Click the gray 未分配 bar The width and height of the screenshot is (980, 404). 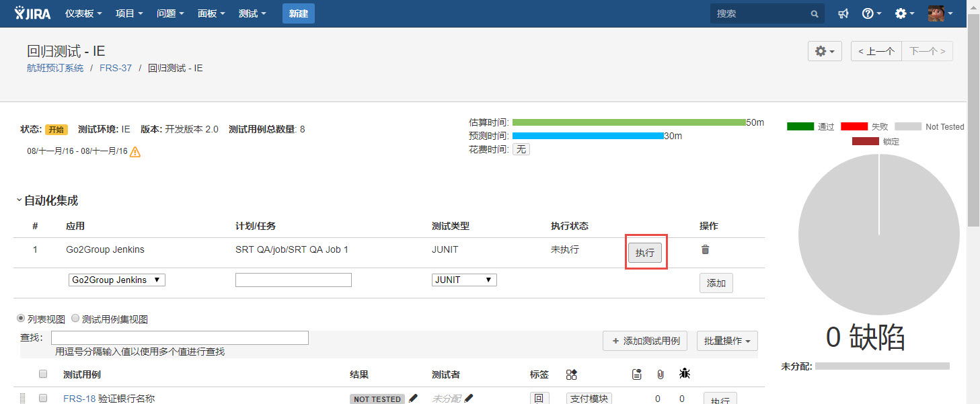pyautogui.click(x=882, y=366)
